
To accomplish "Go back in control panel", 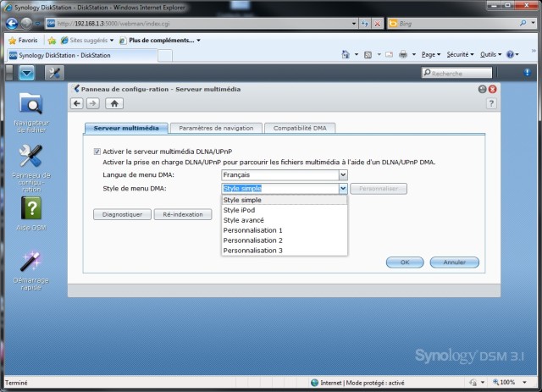I will click(x=77, y=103).
